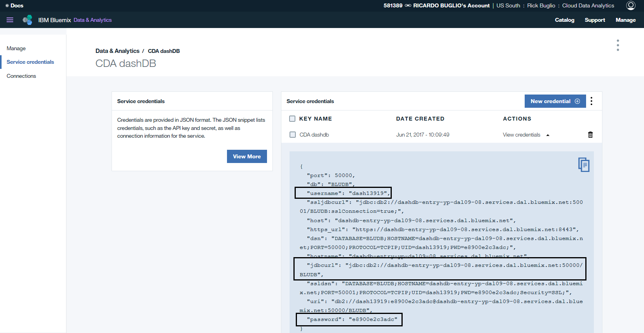Select Service credentials in the sidebar
The height and width of the screenshot is (333, 644).
tap(30, 62)
